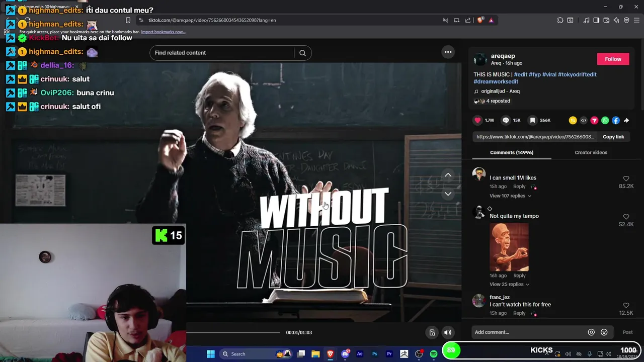The height and width of the screenshot is (362, 644).
Task: Open the Brave Wallet icon
Action: pyautogui.click(x=606, y=20)
